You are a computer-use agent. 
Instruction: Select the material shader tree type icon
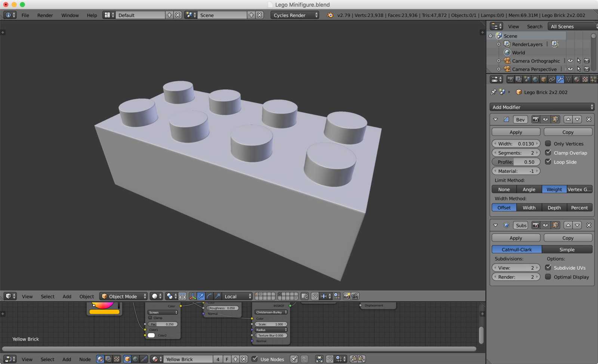click(x=100, y=359)
